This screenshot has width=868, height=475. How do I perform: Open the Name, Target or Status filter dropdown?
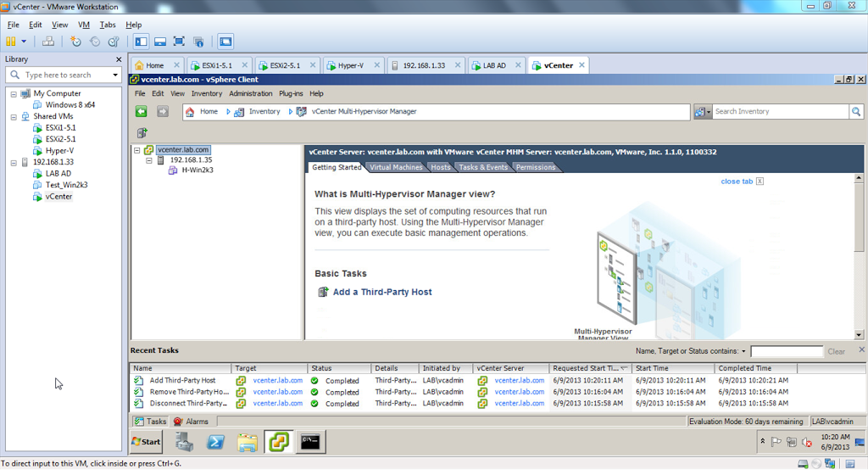point(743,351)
